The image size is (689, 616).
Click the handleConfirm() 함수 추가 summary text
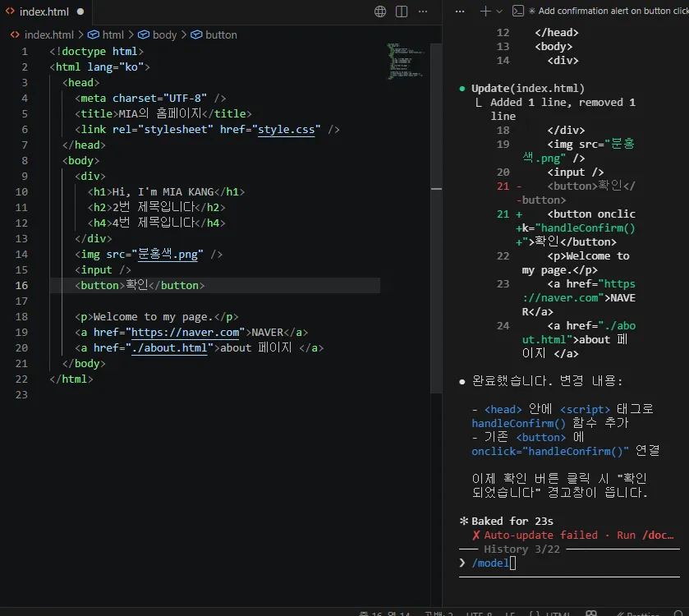pyautogui.click(x=549, y=423)
